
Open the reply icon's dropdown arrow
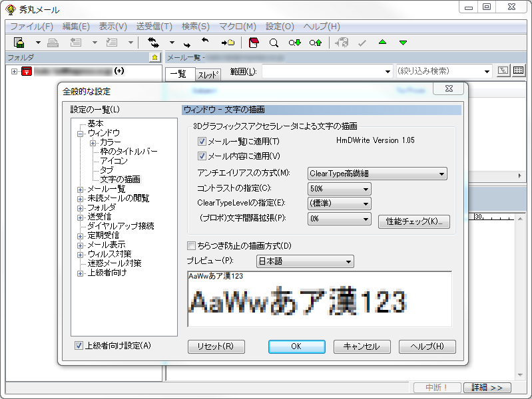click(95, 43)
